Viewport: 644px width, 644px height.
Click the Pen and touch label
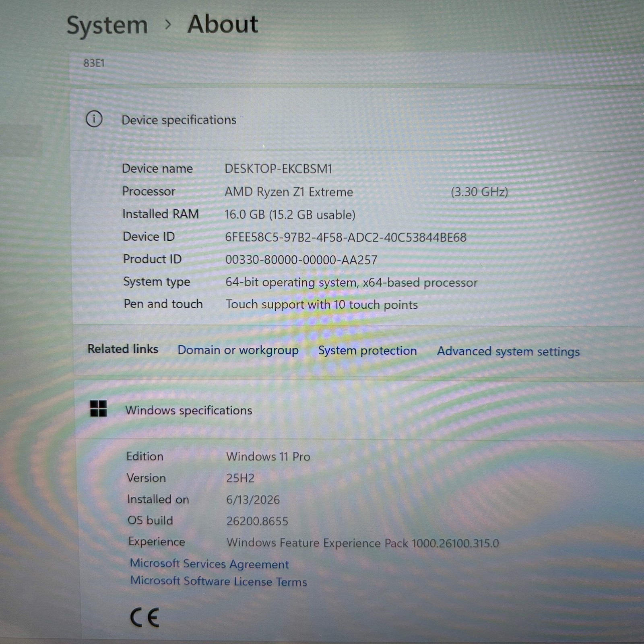pos(163,304)
